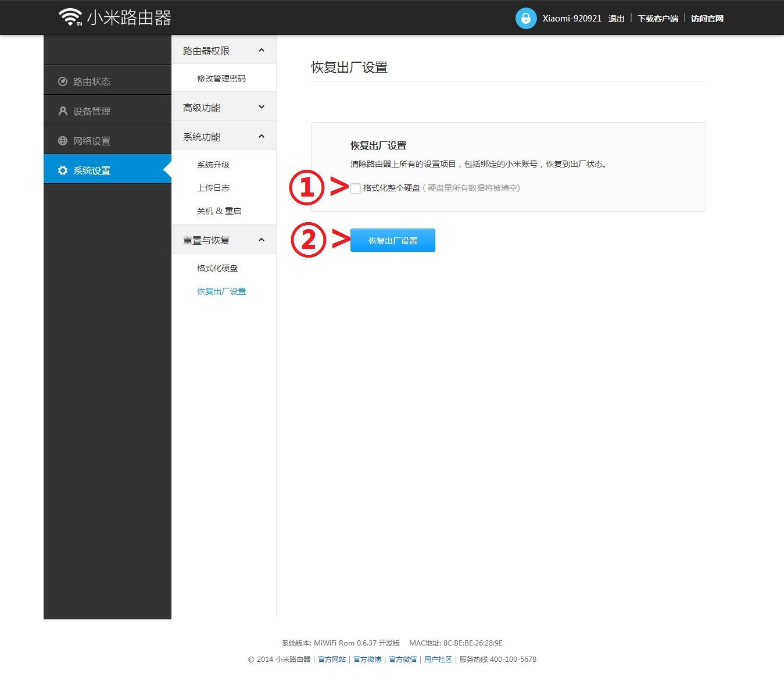Image resolution: width=784 pixels, height=688 pixels.
Task: Enable the 格式化整个硬盘 checkbox
Action: 356,188
